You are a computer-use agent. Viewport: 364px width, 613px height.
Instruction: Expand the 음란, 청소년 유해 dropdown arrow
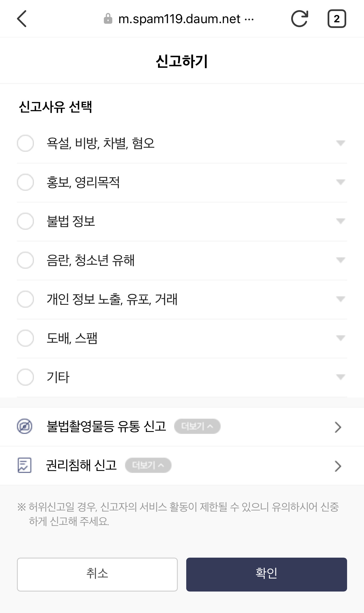click(x=341, y=260)
